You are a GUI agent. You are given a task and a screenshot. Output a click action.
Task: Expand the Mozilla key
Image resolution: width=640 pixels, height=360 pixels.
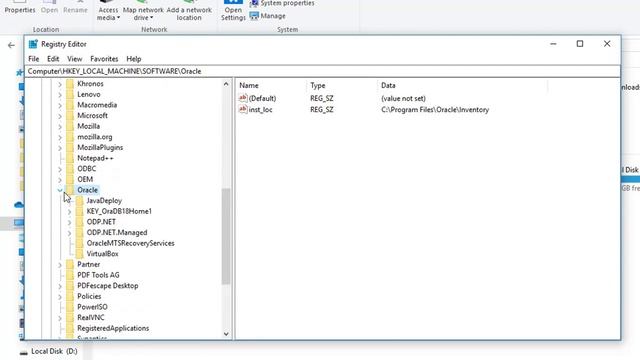pos(60,127)
